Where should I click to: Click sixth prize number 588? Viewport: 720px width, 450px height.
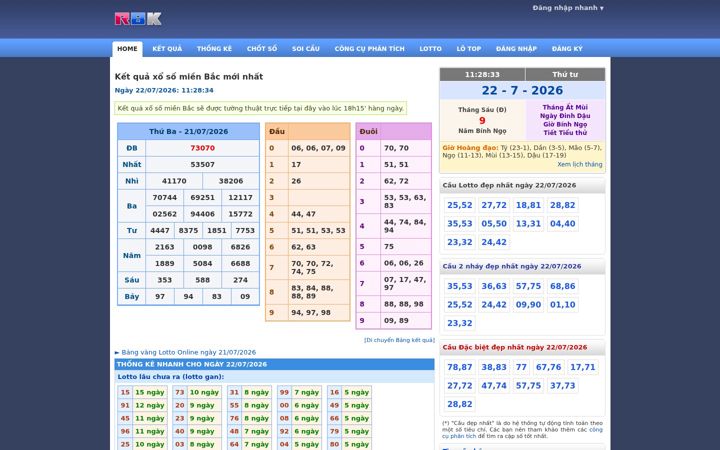pyautogui.click(x=202, y=280)
